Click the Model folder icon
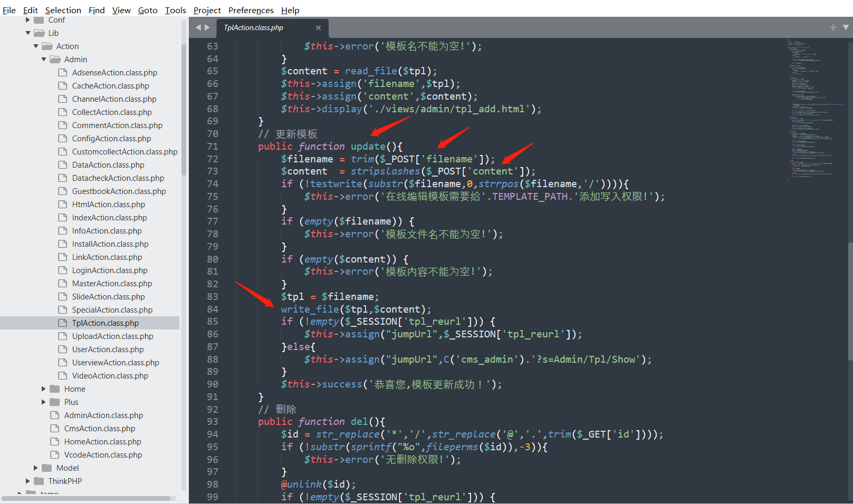853x504 pixels. click(x=46, y=468)
